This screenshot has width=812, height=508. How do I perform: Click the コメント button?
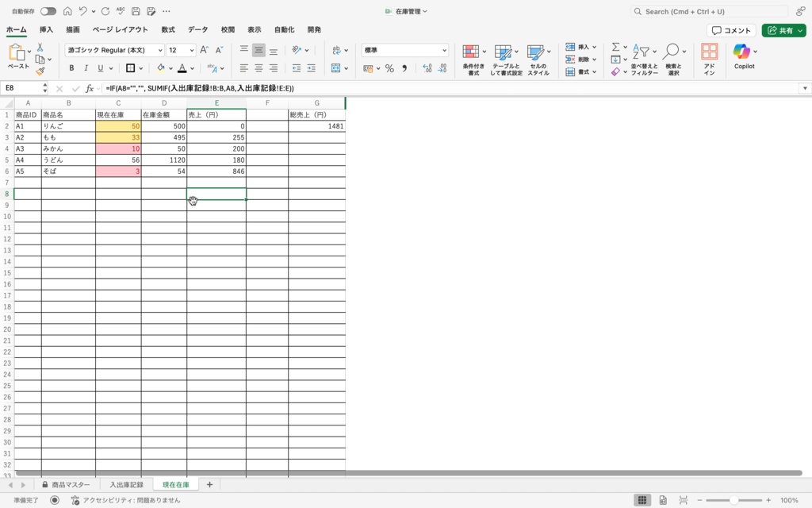[731, 31]
